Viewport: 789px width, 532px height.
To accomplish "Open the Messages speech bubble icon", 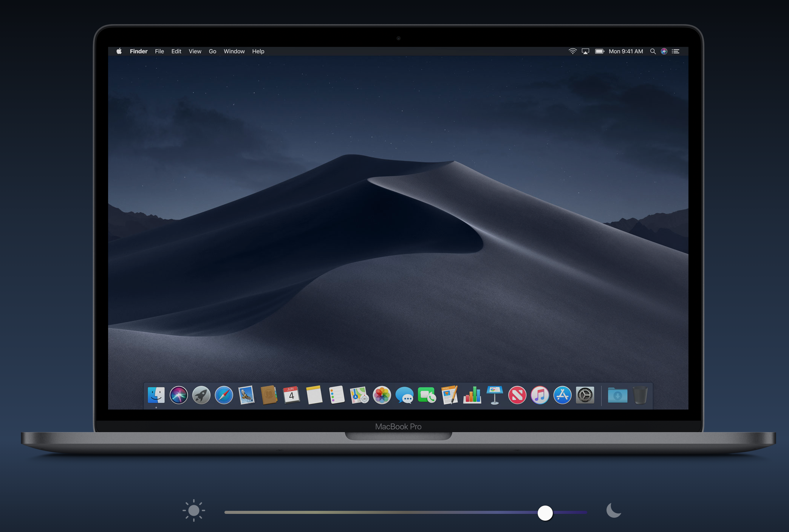I will tap(404, 396).
